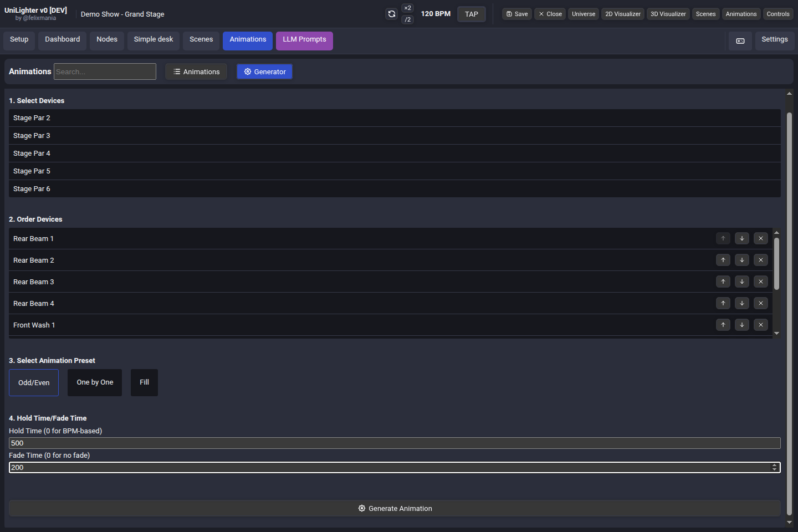Tap tempo with TAP button

(x=472, y=14)
